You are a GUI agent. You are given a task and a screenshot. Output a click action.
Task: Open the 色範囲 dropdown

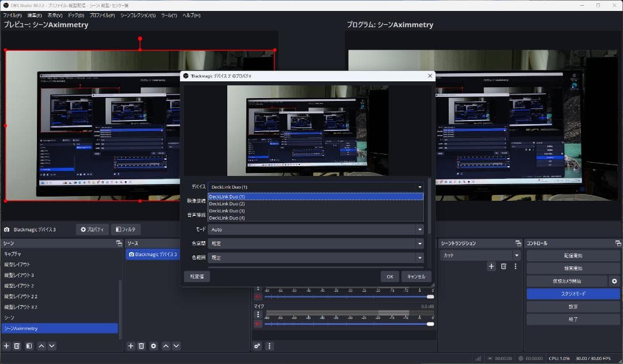[316, 257]
